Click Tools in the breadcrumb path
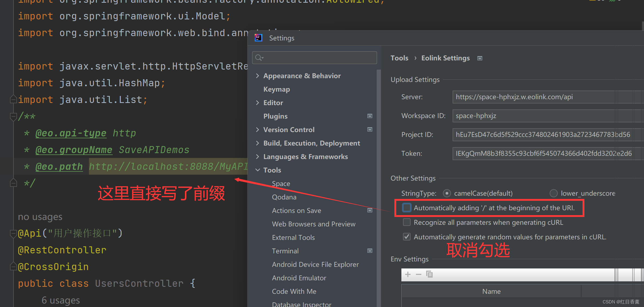This screenshot has width=644, height=307. tap(399, 58)
